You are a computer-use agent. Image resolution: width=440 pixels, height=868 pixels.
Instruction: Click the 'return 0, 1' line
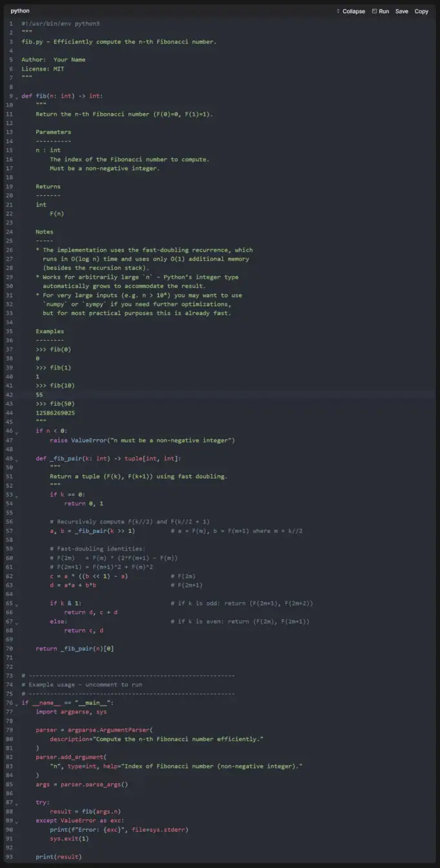(x=84, y=504)
